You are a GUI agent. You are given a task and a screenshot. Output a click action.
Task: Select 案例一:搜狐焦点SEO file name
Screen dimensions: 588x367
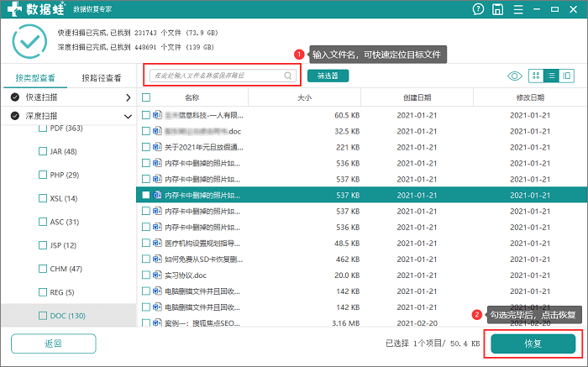(202, 322)
